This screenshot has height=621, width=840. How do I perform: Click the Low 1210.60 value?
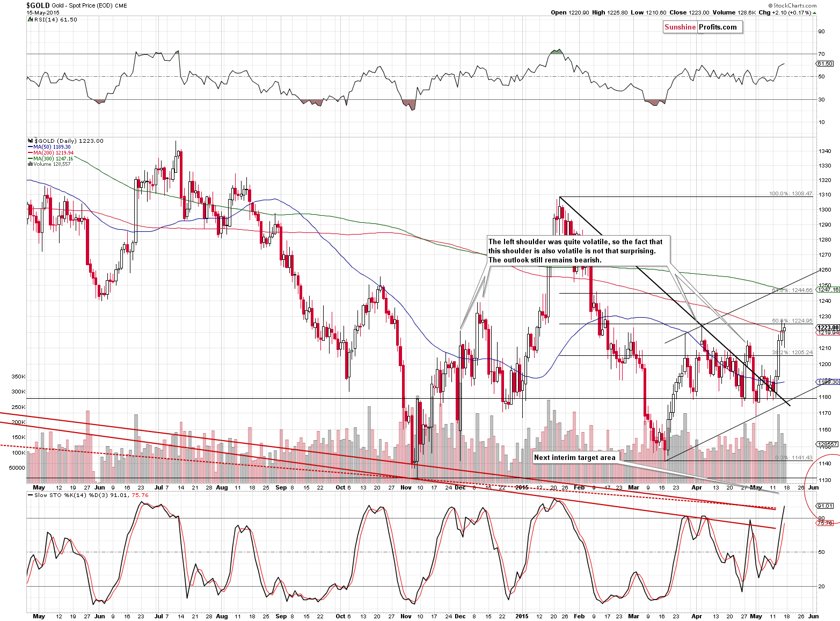point(648,12)
